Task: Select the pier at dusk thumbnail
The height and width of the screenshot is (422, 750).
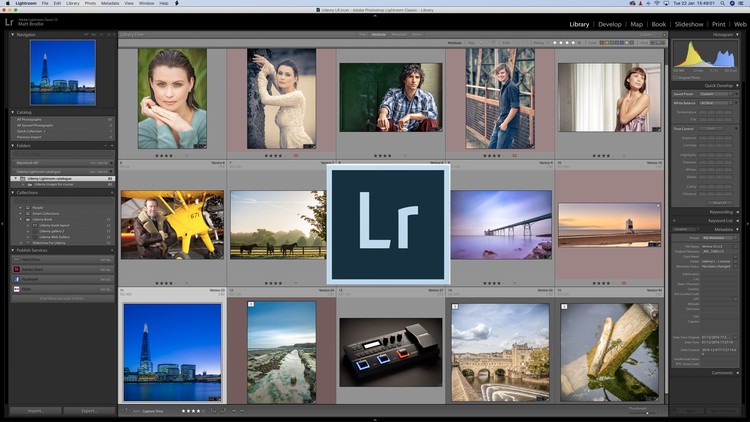Action: [x=501, y=225]
